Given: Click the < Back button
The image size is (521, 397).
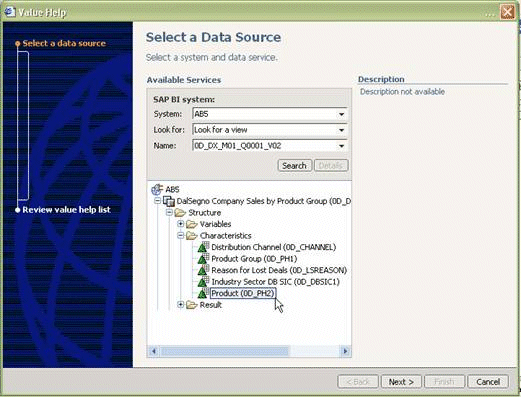Looking at the screenshot, I should tap(358, 382).
